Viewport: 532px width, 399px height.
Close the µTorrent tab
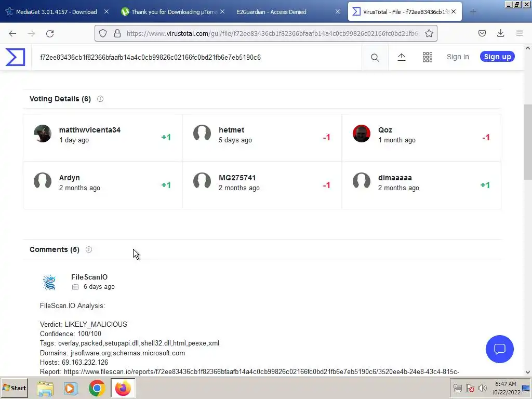[222, 11]
